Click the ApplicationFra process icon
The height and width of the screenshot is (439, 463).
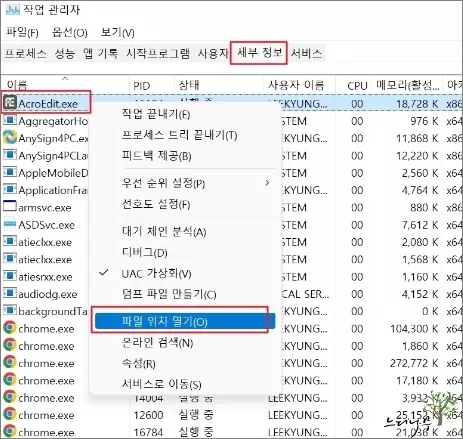(10, 190)
